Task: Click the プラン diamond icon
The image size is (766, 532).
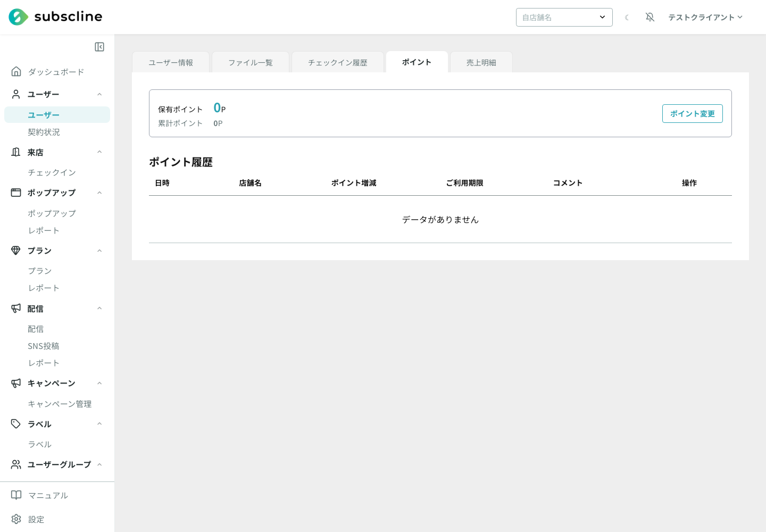Action: coord(16,250)
